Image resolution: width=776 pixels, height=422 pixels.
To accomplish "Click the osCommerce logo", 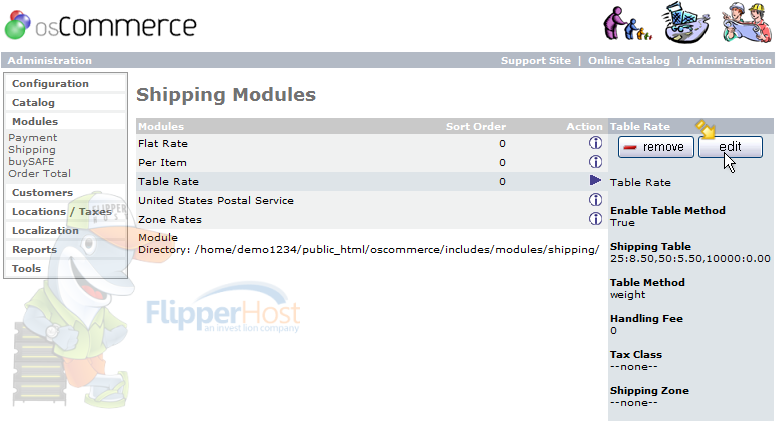I will click(x=101, y=25).
